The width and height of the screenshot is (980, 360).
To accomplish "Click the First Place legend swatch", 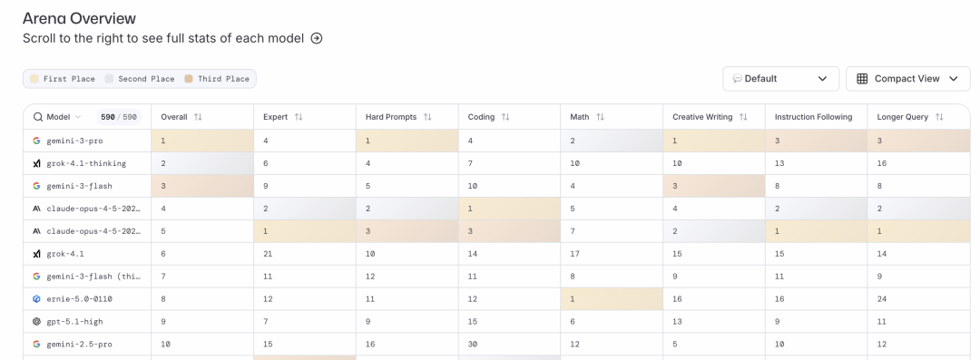I will (x=34, y=79).
